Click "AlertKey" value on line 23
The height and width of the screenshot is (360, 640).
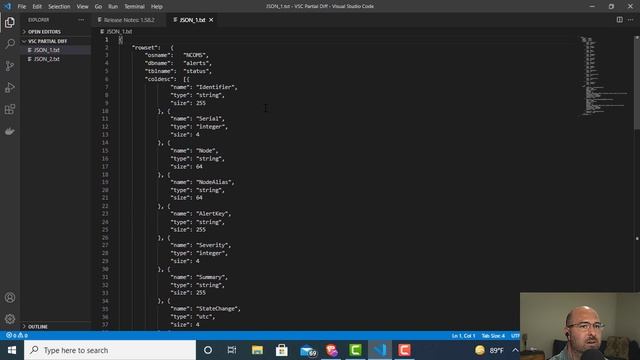[213, 213]
